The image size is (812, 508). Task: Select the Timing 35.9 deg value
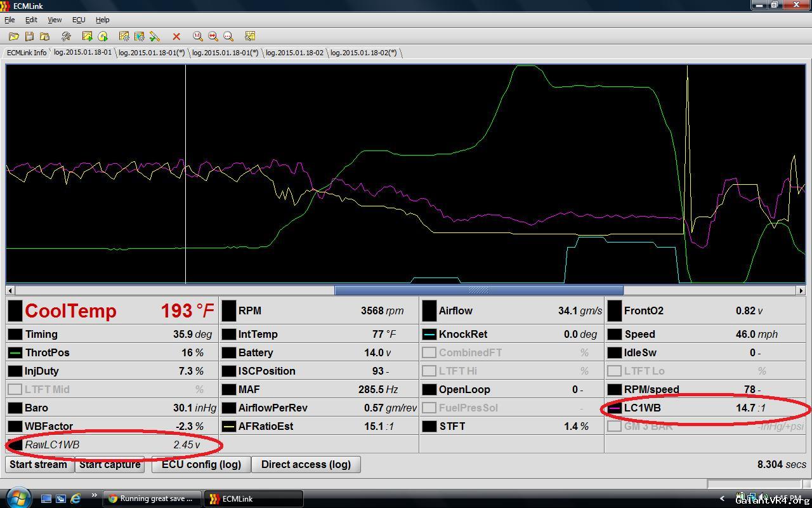[x=193, y=334]
